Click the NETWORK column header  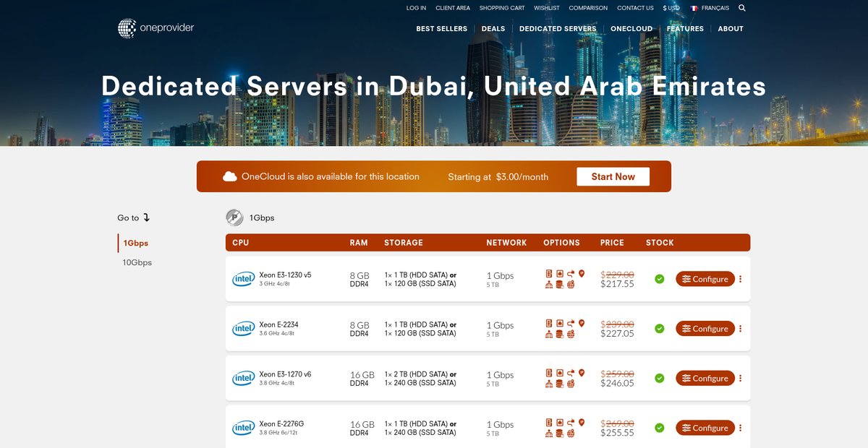coord(506,243)
